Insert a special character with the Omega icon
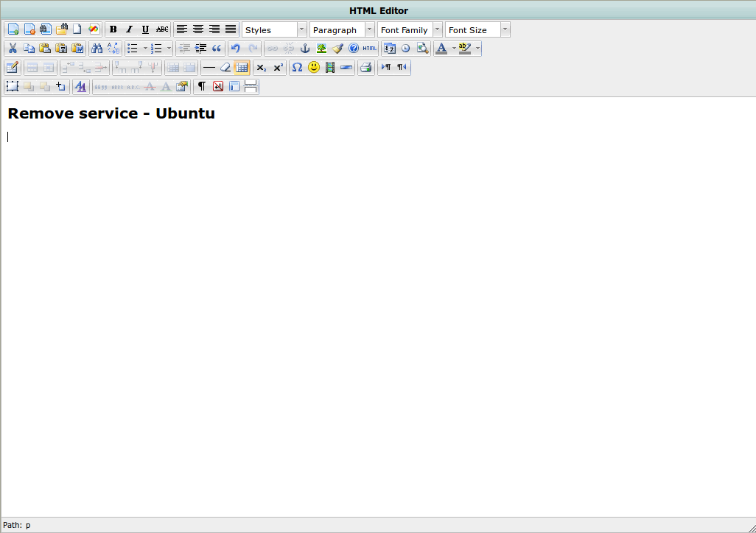This screenshot has width=756, height=533. click(297, 68)
